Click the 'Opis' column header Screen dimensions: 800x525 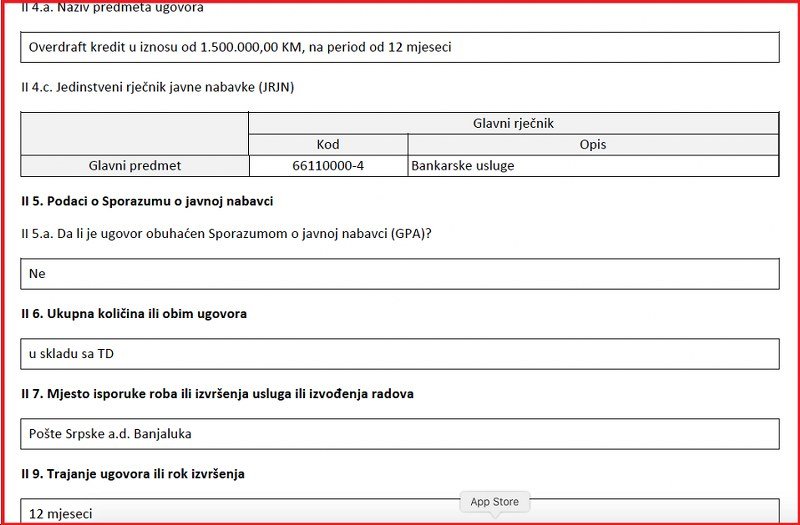click(593, 145)
